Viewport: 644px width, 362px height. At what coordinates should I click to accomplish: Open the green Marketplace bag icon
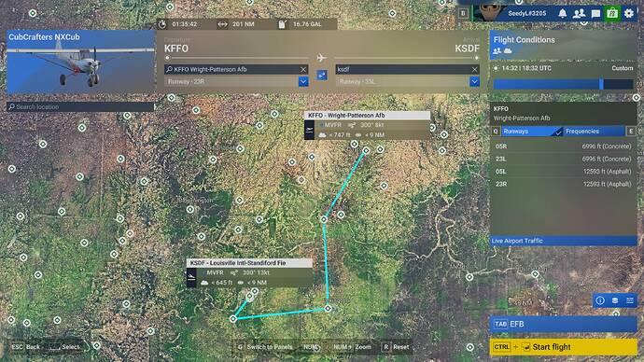coord(612,14)
